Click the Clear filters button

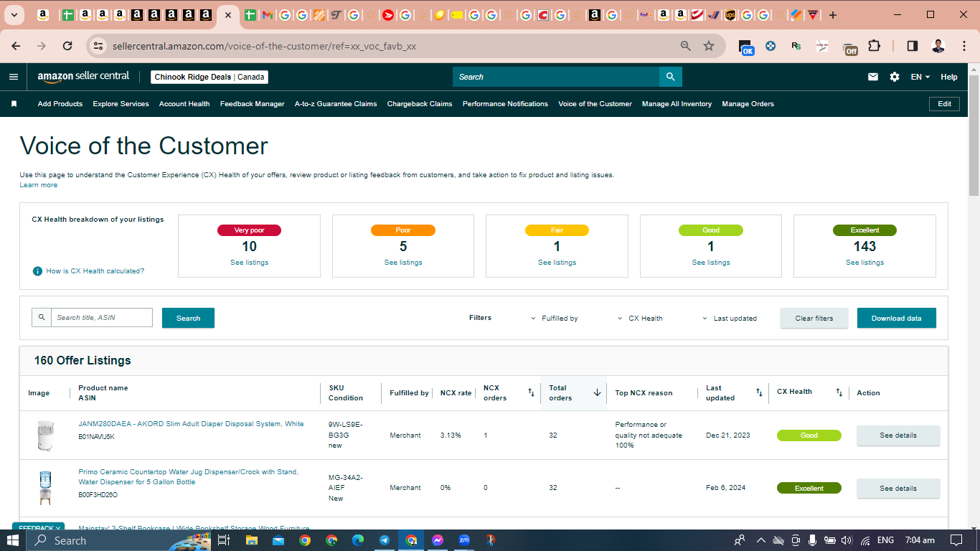[x=814, y=318]
